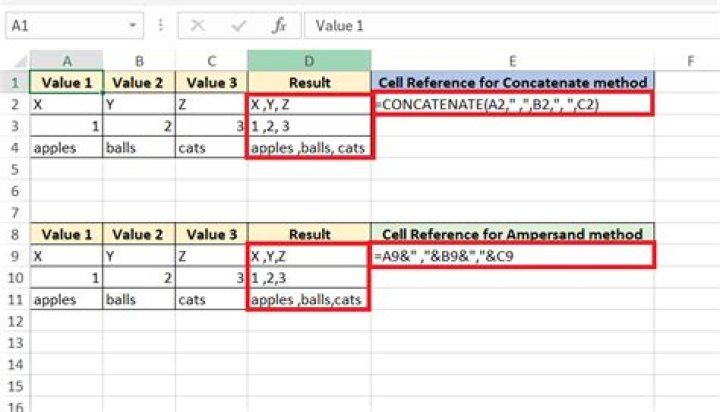The width and height of the screenshot is (720, 412).
Task: Select column E header
Action: click(512, 61)
